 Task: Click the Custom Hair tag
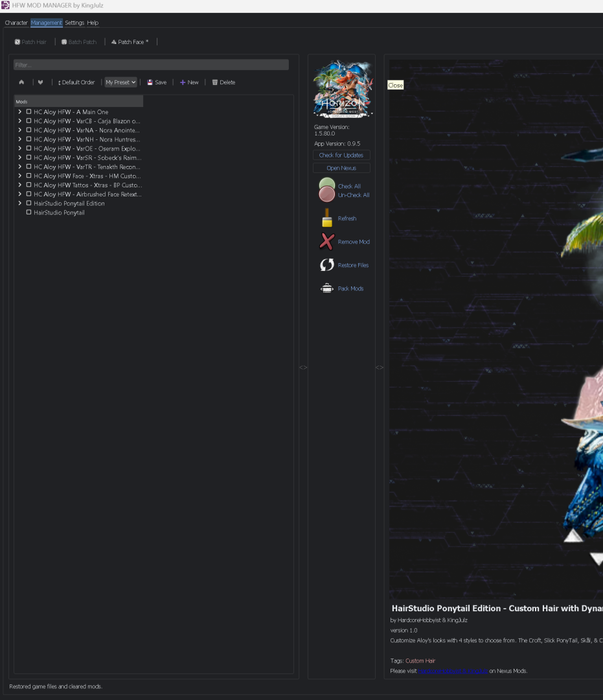[x=420, y=660]
